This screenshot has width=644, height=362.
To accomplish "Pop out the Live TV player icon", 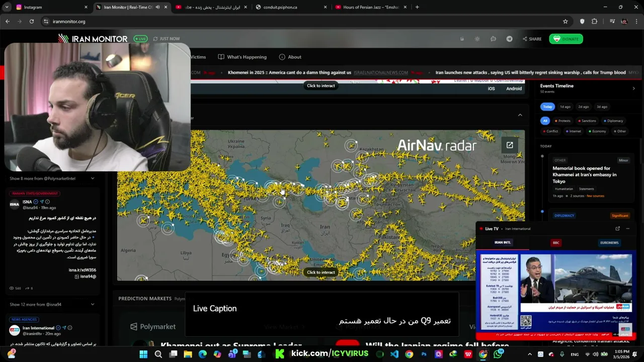I will coord(617,229).
